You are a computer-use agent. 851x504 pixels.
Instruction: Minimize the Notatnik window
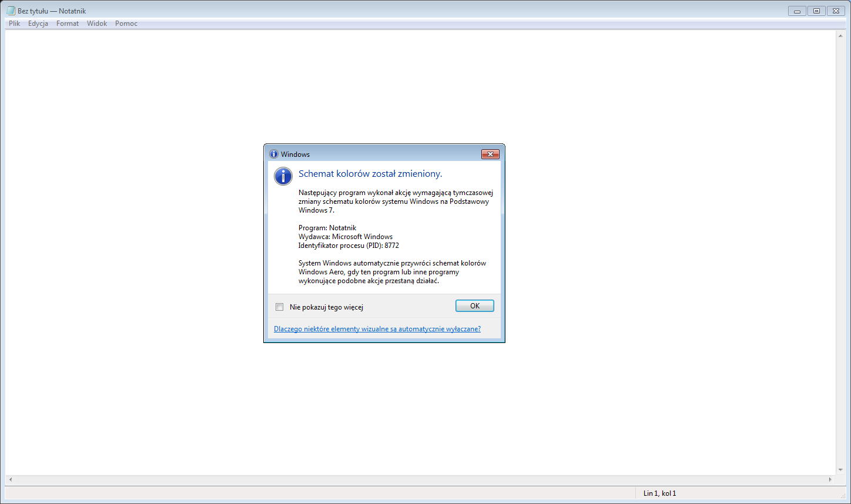797,11
